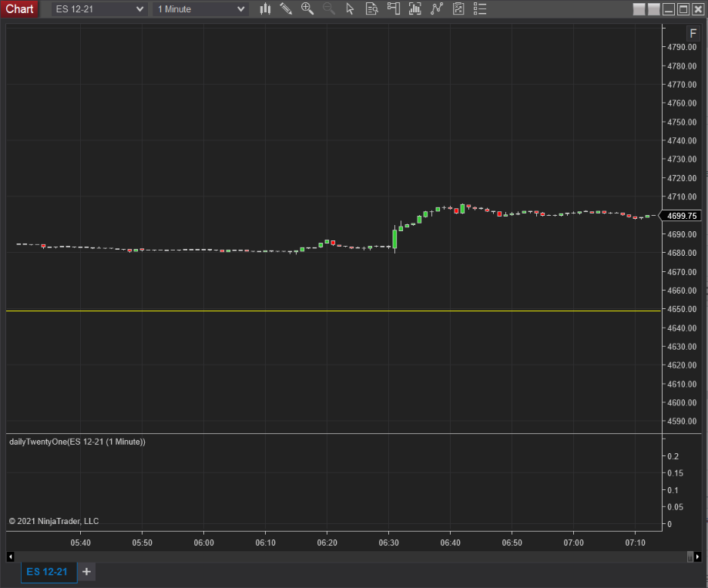This screenshot has height=588, width=708.
Task: Add a new tab with plus button
Action: 87,572
